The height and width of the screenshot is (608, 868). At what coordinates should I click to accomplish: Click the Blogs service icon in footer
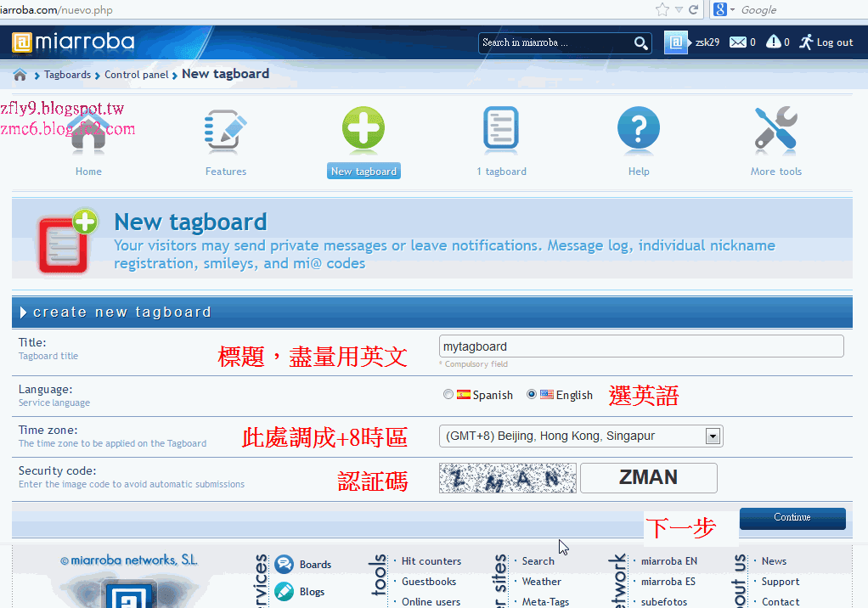pos(284,591)
